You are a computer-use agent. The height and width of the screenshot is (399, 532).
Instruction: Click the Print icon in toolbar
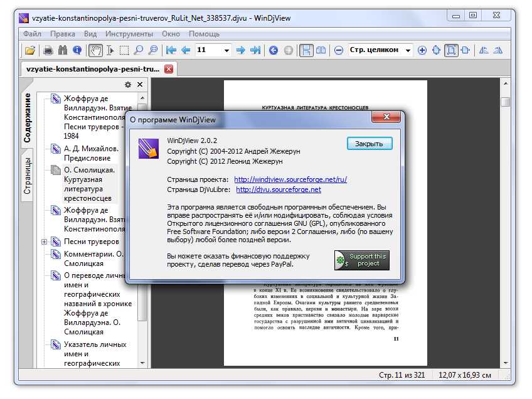[48, 50]
